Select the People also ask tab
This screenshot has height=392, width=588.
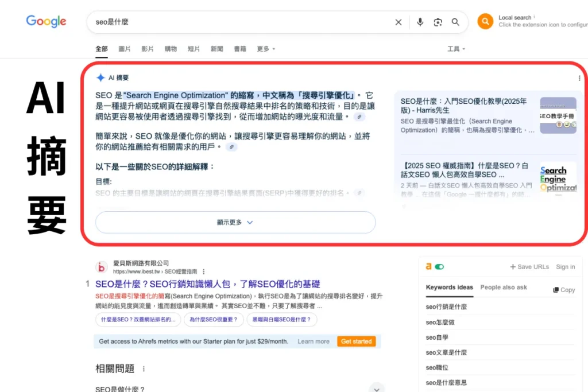[x=504, y=288]
